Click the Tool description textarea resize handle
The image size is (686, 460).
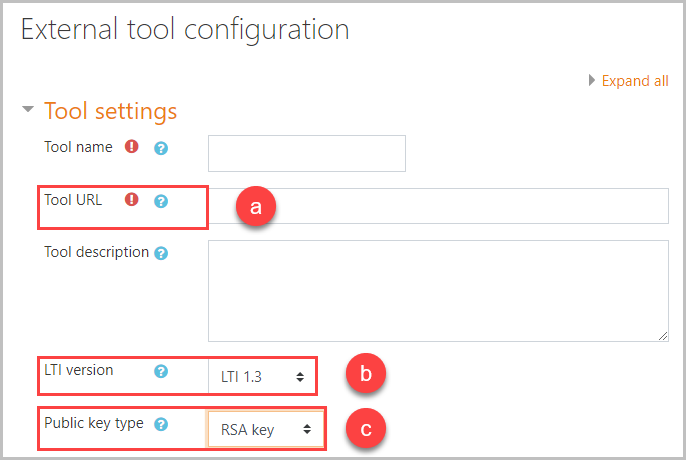[x=663, y=336]
